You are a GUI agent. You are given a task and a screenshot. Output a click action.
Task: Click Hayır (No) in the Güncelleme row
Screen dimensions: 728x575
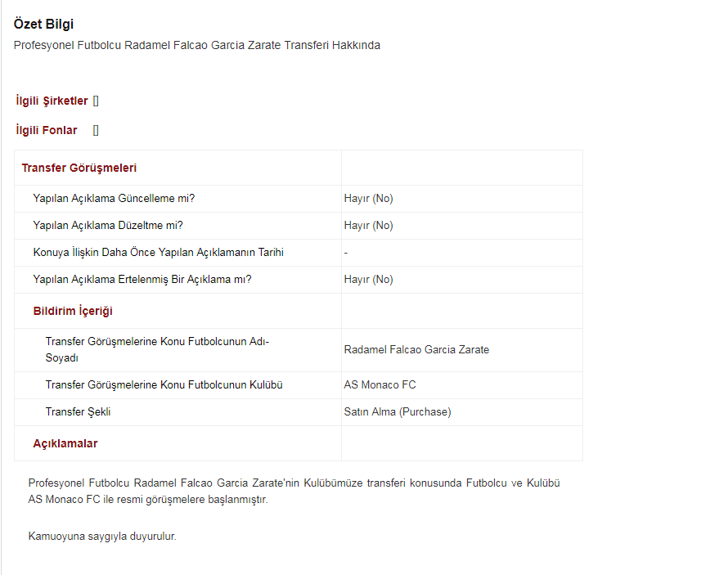click(368, 199)
